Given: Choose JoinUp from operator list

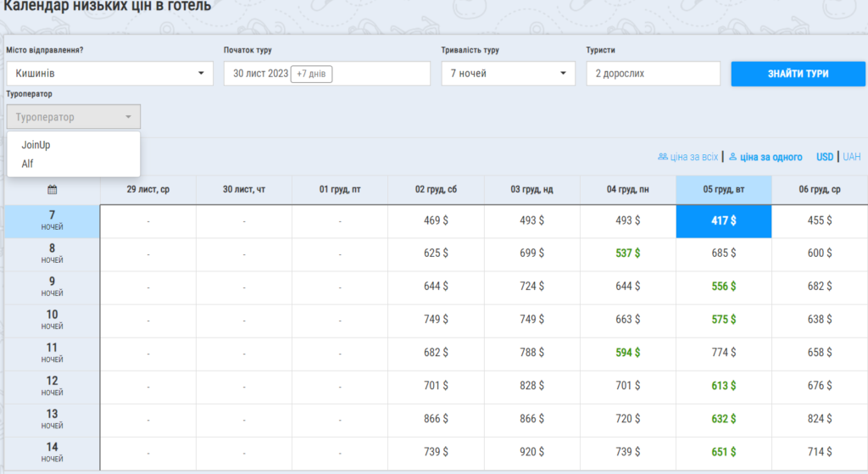Looking at the screenshot, I should [36, 145].
